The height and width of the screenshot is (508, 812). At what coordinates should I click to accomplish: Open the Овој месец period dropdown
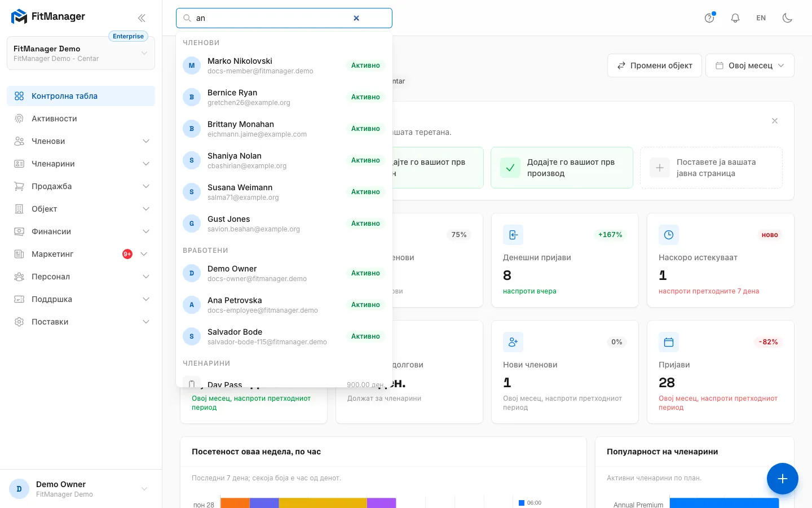point(750,65)
